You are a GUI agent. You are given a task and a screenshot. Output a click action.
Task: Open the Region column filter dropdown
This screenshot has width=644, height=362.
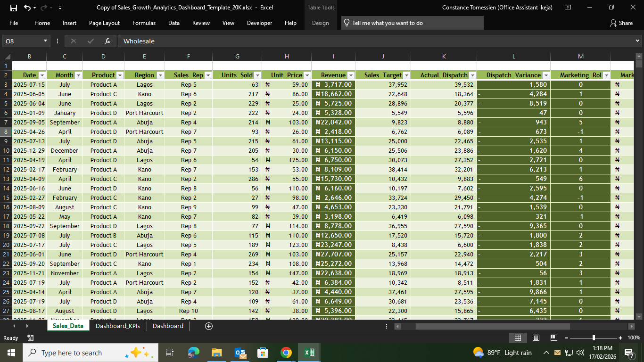coord(160,75)
